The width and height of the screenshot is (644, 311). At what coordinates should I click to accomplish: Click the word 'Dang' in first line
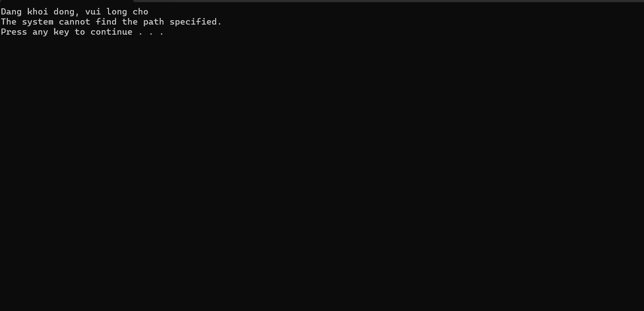pyautogui.click(x=11, y=12)
